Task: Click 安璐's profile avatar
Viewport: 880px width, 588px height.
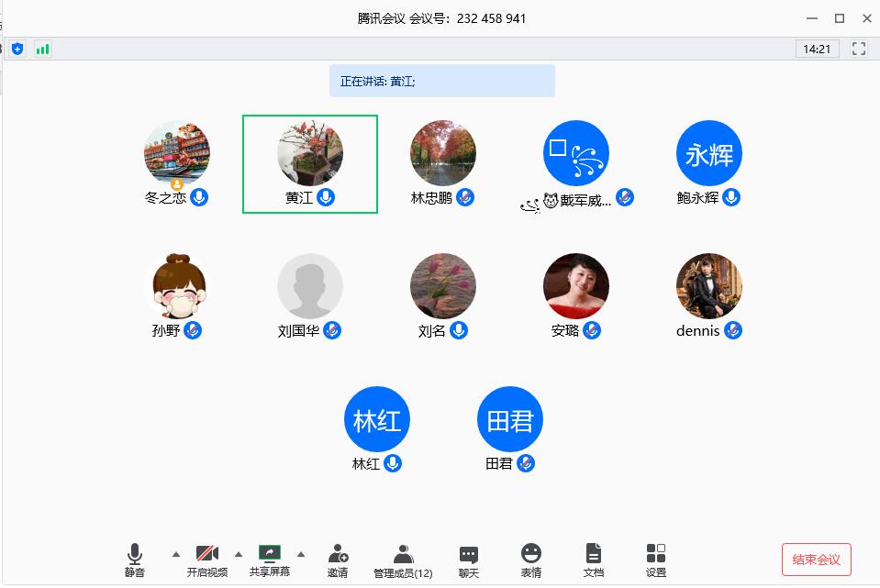Action: tap(576, 286)
